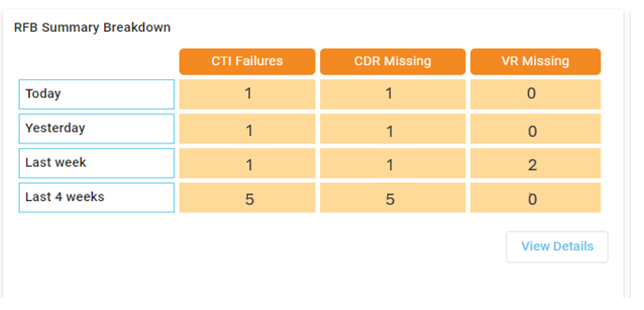This screenshot has width=644, height=310.
Task: Open Yesterday's CDR Missing count cell
Action: coord(393,128)
